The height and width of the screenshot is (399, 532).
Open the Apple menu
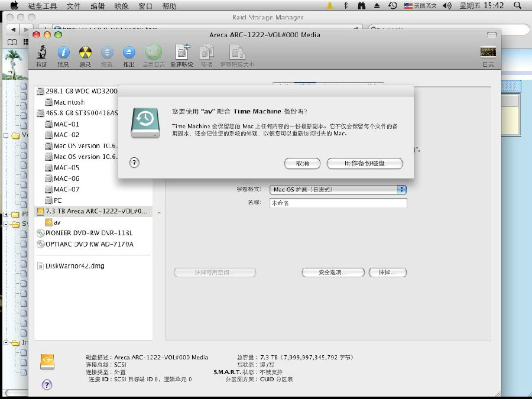[15, 5]
